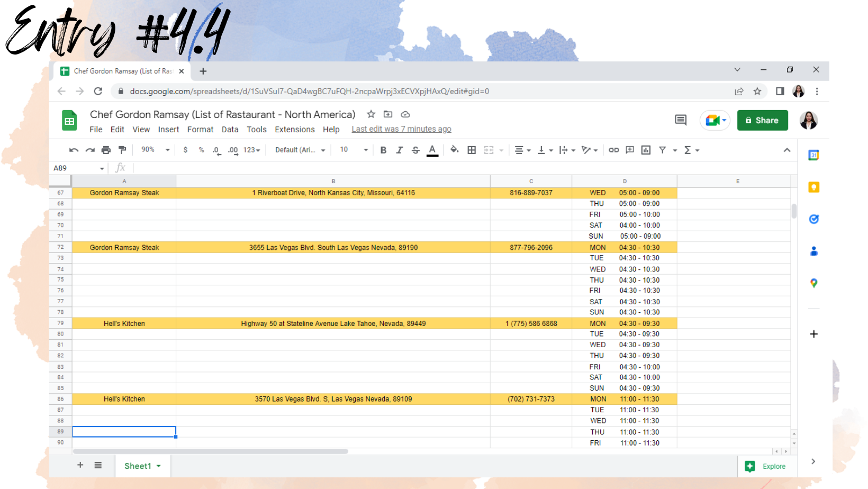Viewport: 868px width, 489px height.
Task: Open the Format menu
Action: (x=200, y=130)
